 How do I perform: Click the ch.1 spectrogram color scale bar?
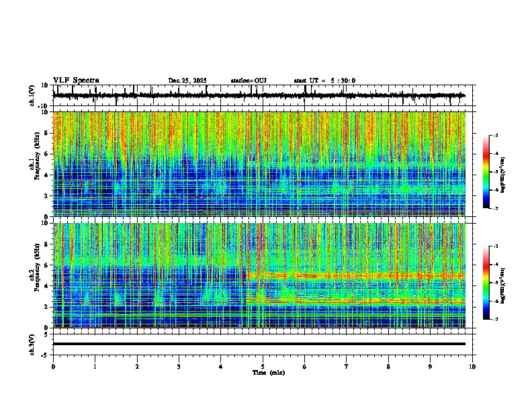pos(486,171)
